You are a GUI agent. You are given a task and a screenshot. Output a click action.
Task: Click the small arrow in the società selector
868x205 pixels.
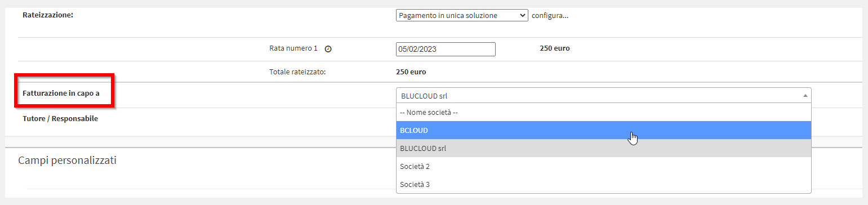point(805,96)
